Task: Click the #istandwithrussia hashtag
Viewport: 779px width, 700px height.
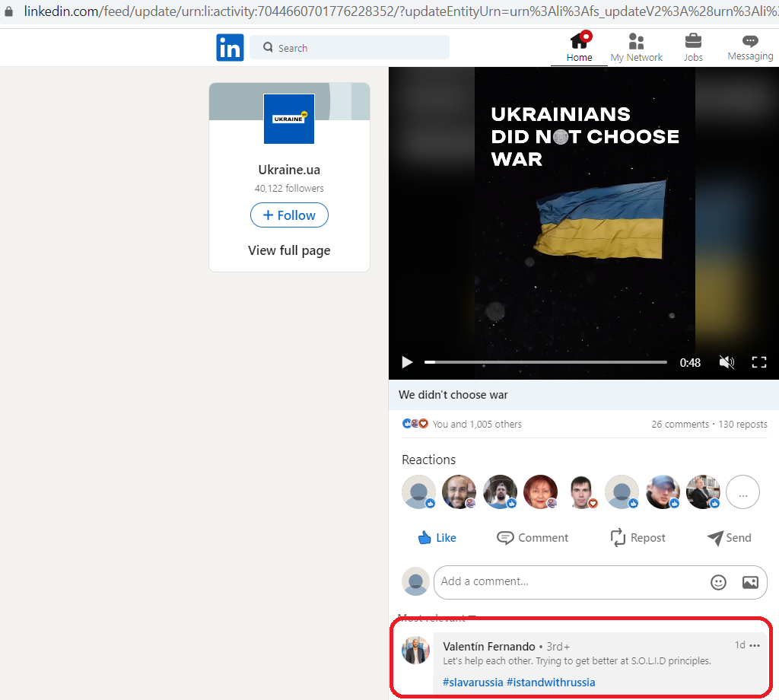Action: (x=551, y=682)
